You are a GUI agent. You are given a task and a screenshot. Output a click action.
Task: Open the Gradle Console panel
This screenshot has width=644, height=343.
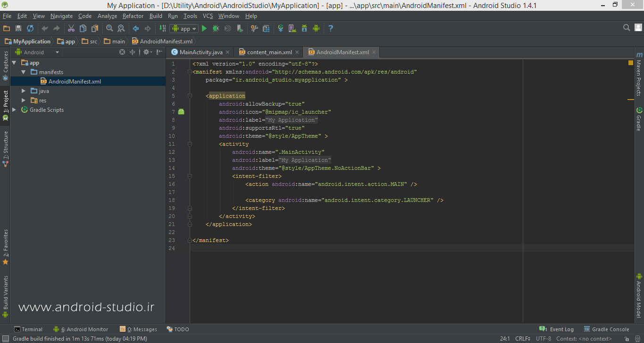[607, 329]
